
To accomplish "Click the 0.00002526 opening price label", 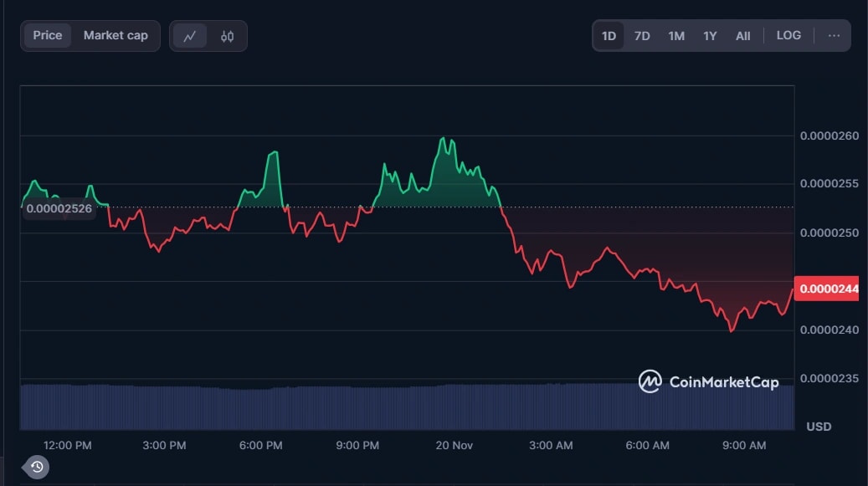I will point(59,208).
